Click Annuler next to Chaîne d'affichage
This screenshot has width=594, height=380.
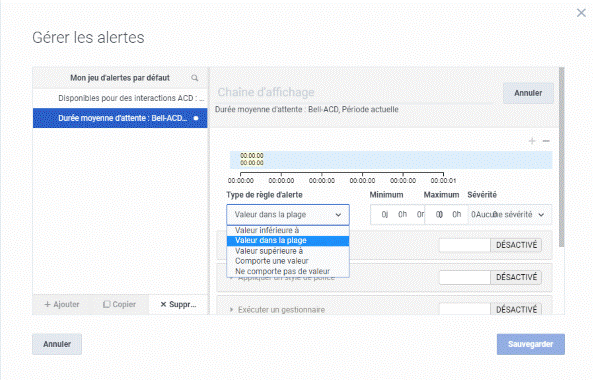coord(528,93)
